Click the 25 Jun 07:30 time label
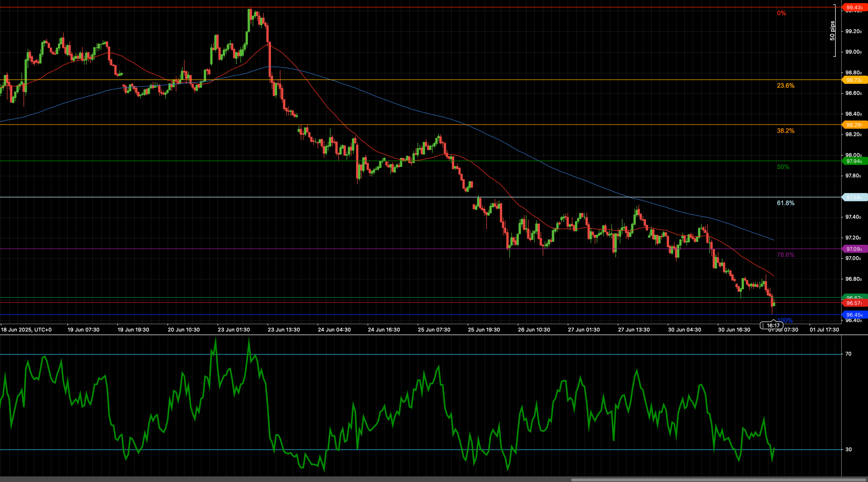The width and height of the screenshot is (868, 482). 434,330
